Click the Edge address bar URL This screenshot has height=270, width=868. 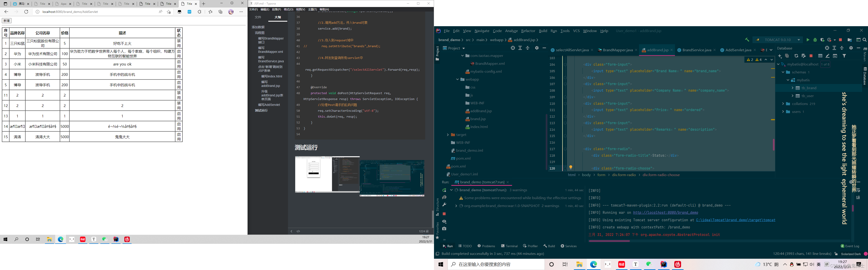point(70,12)
